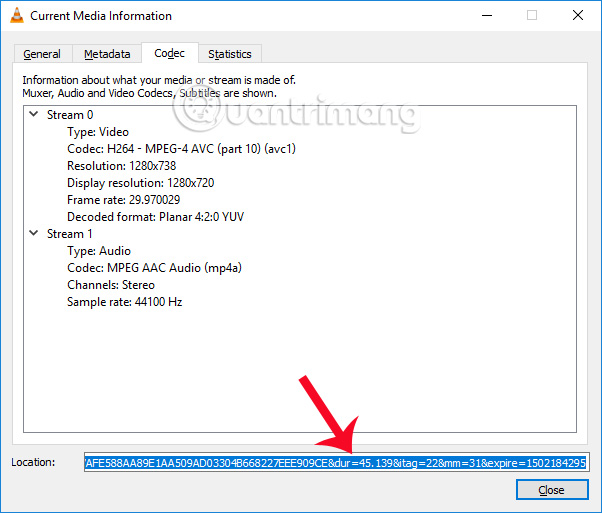Click the Close button
Image resolution: width=602 pixels, height=513 pixels.
point(552,490)
